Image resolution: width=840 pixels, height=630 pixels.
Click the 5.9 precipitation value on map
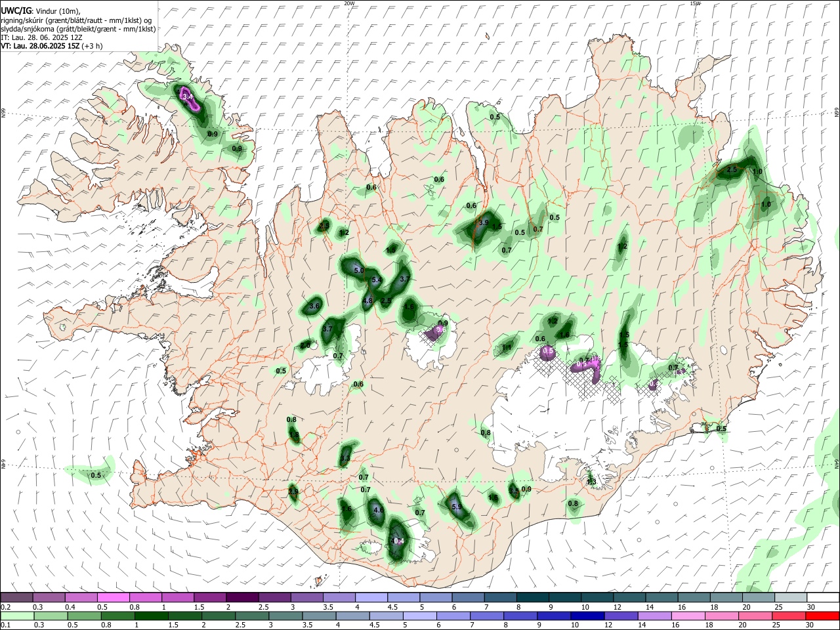click(x=457, y=507)
